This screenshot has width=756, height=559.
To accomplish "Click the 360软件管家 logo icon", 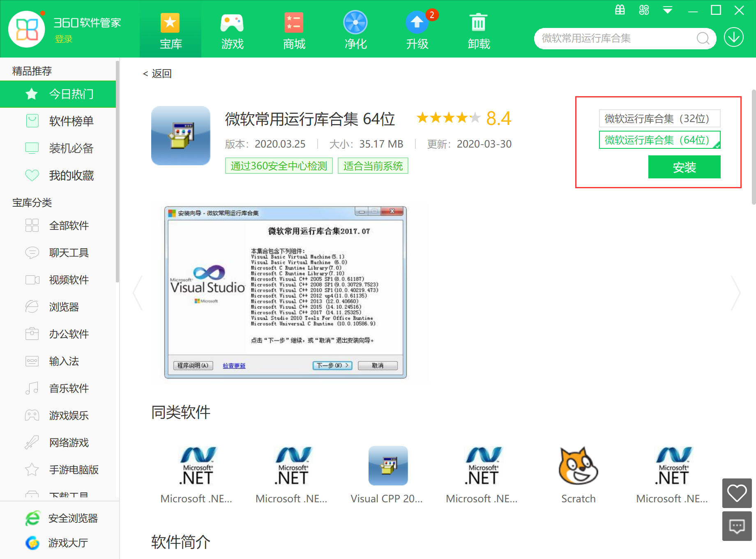I will (x=27, y=29).
